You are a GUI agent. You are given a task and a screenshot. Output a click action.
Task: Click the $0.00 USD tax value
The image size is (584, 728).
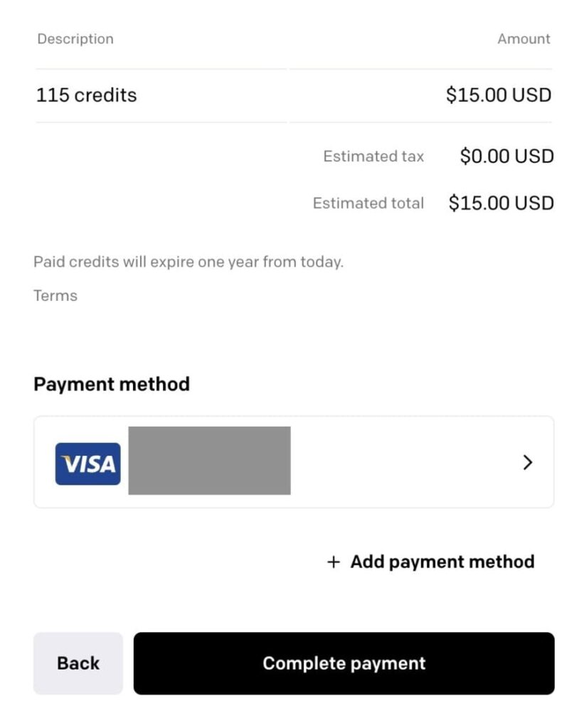(x=507, y=156)
